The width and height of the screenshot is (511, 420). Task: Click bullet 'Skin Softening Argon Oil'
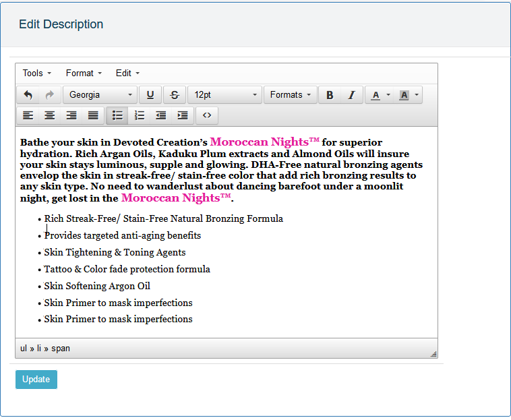(97, 286)
